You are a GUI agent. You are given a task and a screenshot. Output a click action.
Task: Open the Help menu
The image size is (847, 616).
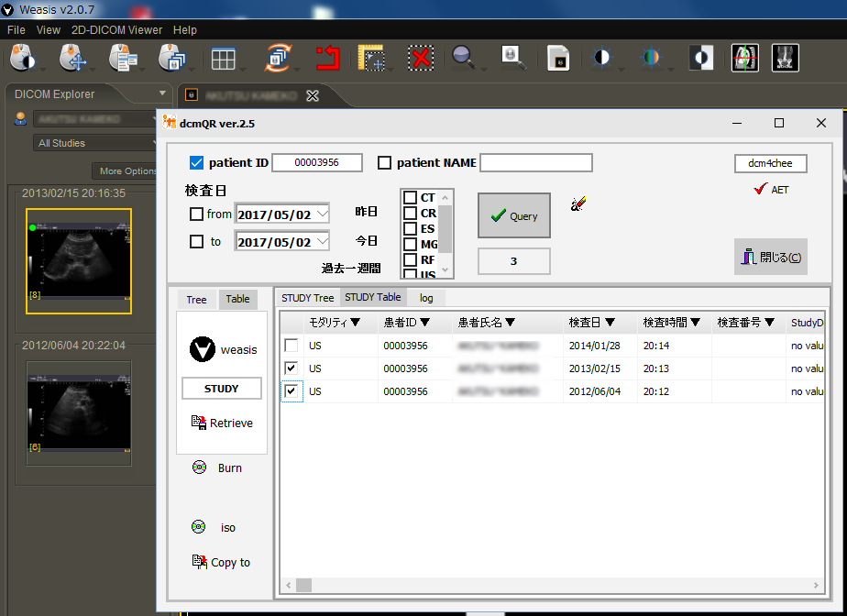tap(185, 30)
